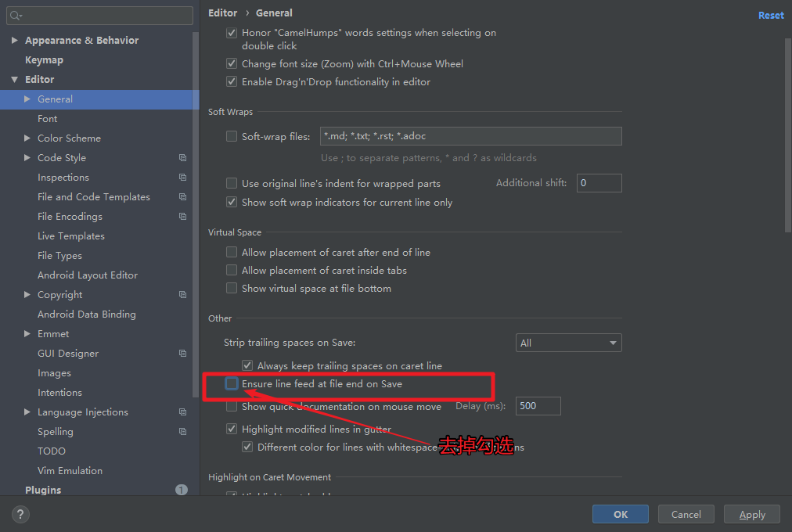Expand the Code Style node arrow
792x532 pixels.
(27, 157)
